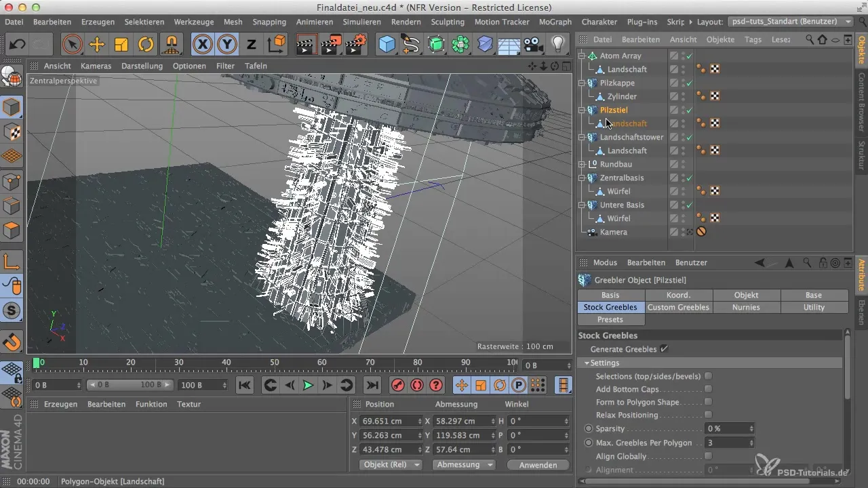
Task: Activate the Scale tool
Action: (x=121, y=45)
